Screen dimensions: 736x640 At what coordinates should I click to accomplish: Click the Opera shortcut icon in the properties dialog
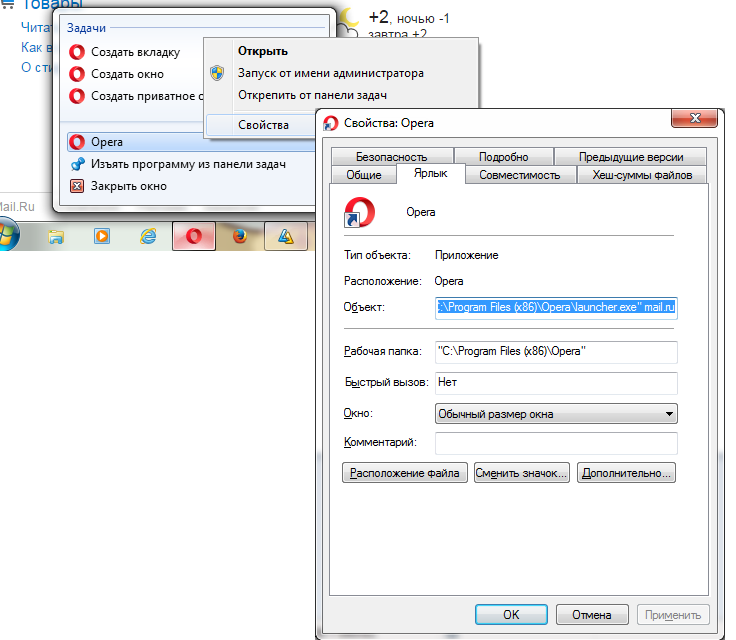coord(360,212)
